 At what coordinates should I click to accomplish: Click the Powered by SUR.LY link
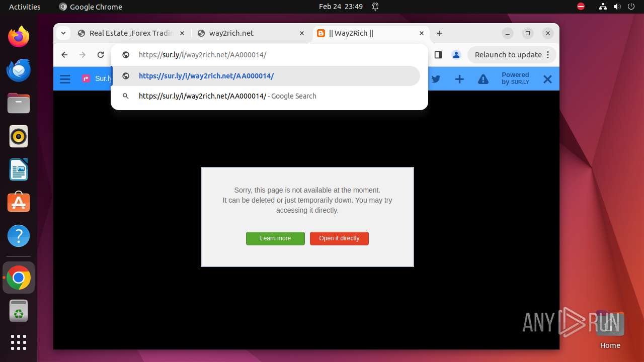[515, 78]
